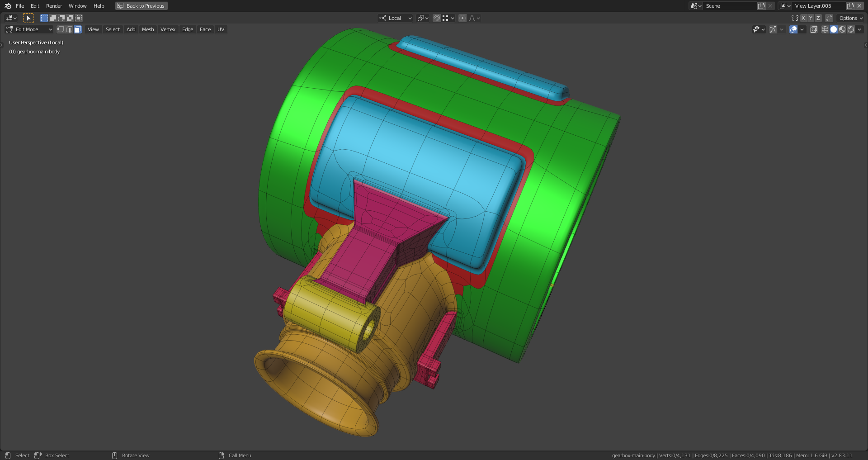Click the Scene name field
The image size is (868, 460).
click(730, 6)
